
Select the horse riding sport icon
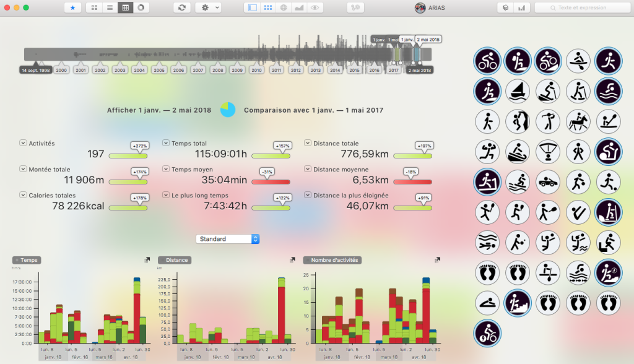(x=577, y=121)
